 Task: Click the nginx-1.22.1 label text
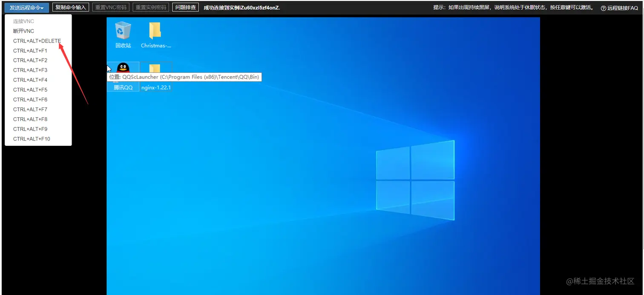point(156,87)
